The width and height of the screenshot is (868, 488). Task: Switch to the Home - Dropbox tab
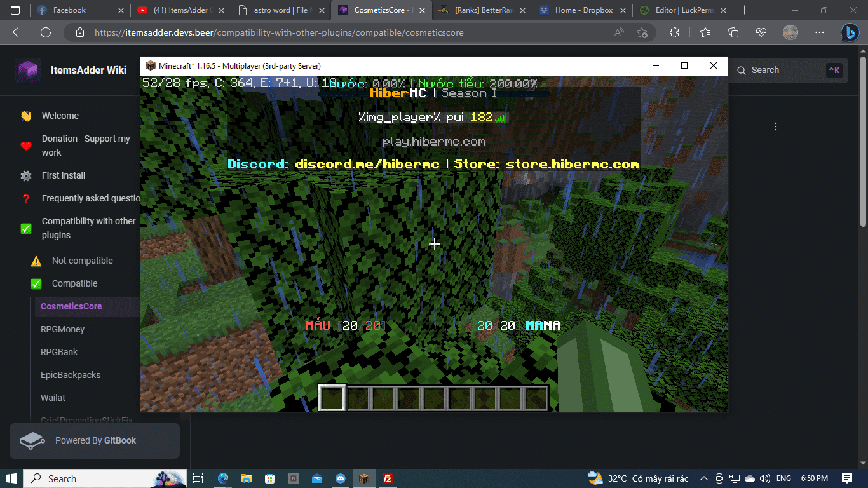point(582,10)
